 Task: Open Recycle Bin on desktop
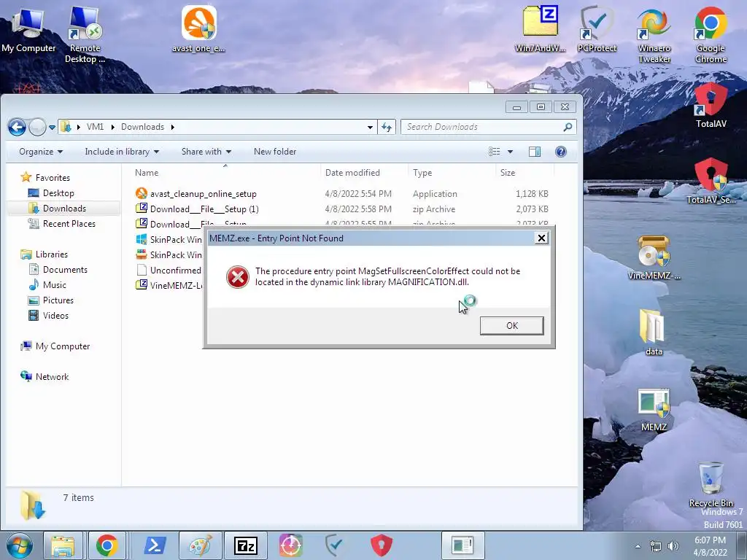pos(711,484)
